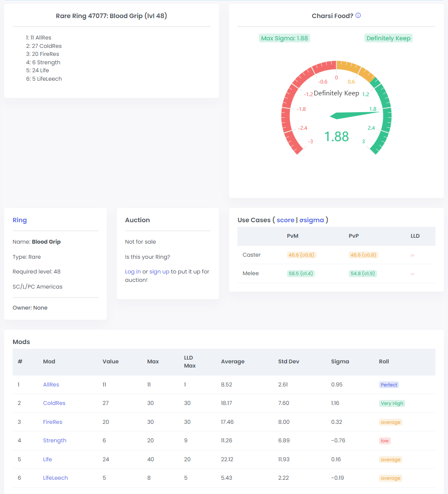The width and height of the screenshot is (448, 494).
Task: Click the Sigma column header
Action: click(340, 361)
